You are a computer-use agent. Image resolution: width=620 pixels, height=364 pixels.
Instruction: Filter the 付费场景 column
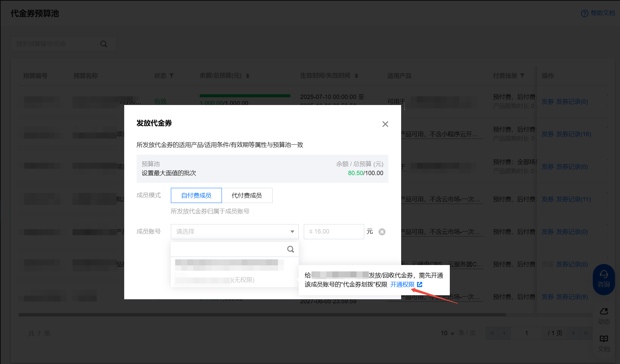(522, 76)
